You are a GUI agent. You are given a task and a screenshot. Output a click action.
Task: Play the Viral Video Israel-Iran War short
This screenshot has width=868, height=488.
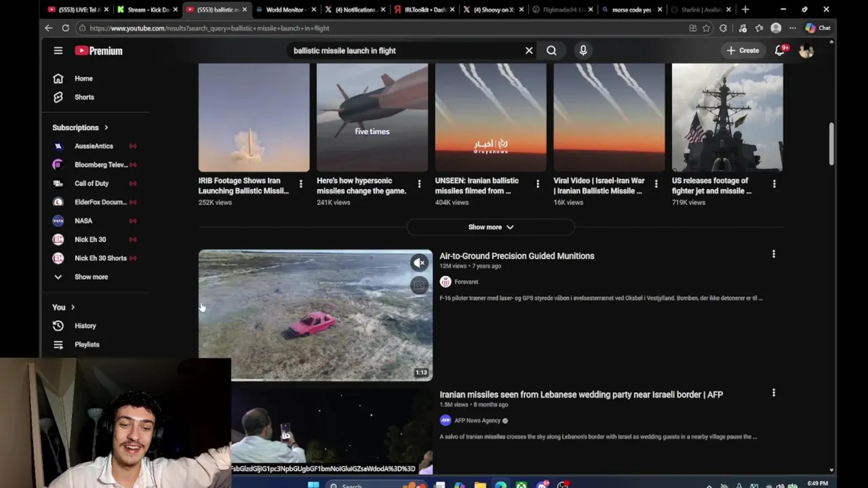coord(609,117)
